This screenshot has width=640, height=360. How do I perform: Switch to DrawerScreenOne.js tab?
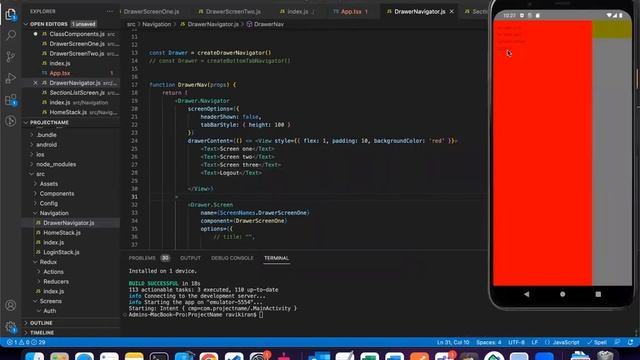pos(151,11)
